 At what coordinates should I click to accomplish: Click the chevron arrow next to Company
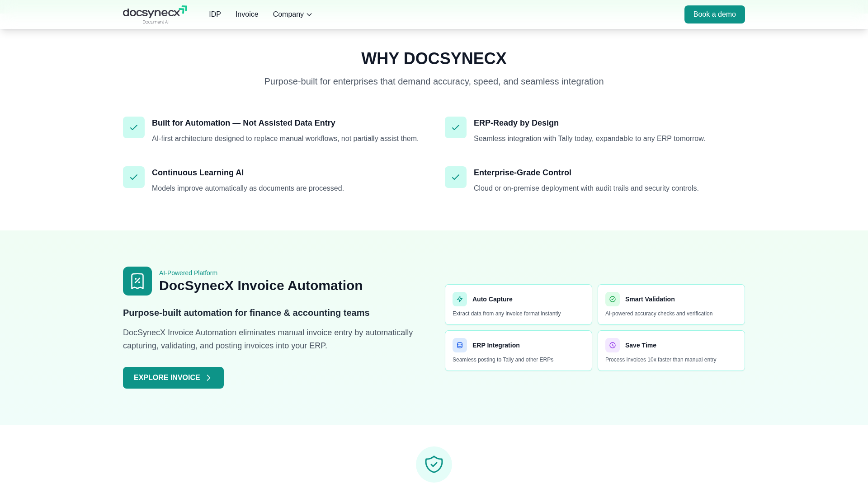(309, 15)
